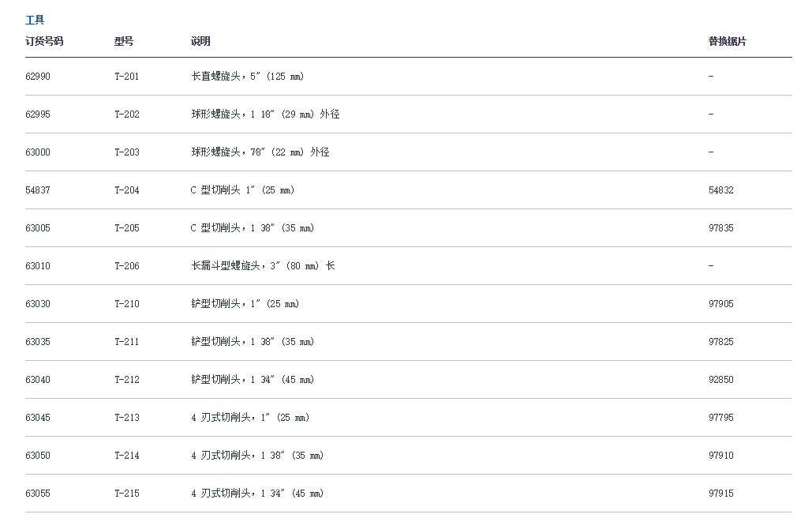The image size is (812, 518).
Task: Click the 型号 column header
Action: tap(124, 41)
